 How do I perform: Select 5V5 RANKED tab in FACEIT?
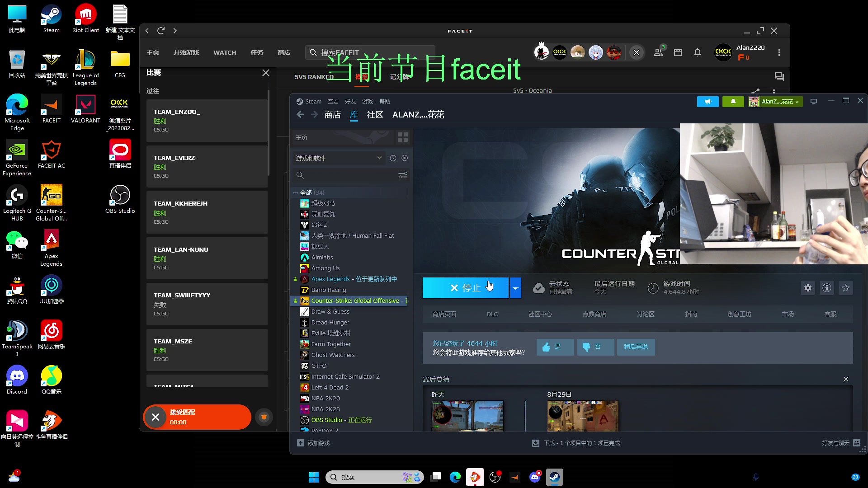point(314,77)
